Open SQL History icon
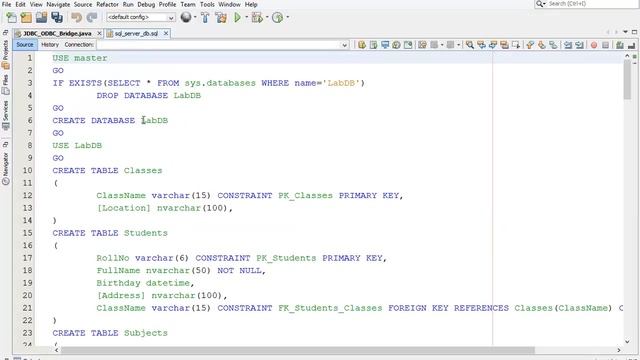Screen dimensions: 640x360 (396, 45)
